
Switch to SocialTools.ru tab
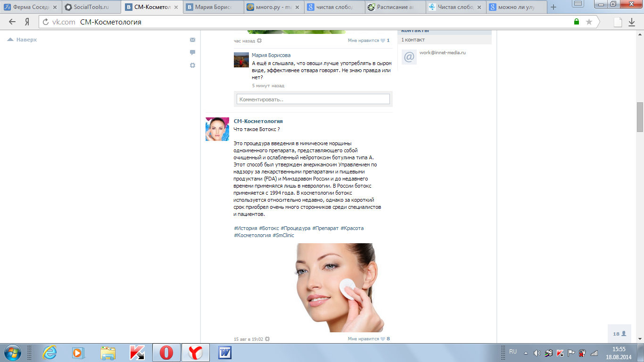click(x=91, y=7)
